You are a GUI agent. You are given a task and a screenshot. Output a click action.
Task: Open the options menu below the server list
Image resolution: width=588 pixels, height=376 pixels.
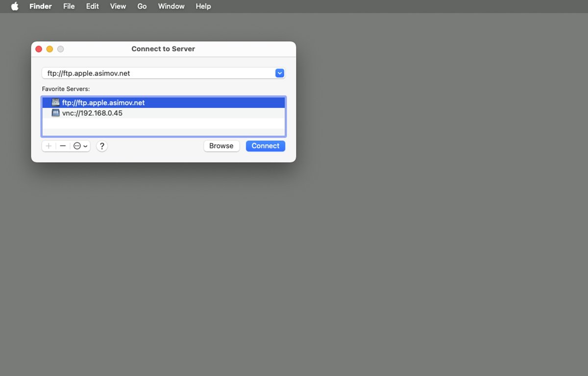[77, 146]
